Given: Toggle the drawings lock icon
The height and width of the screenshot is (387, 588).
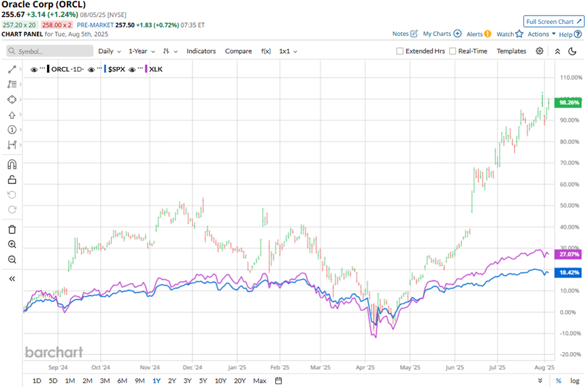Looking at the screenshot, I should tap(12, 180).
